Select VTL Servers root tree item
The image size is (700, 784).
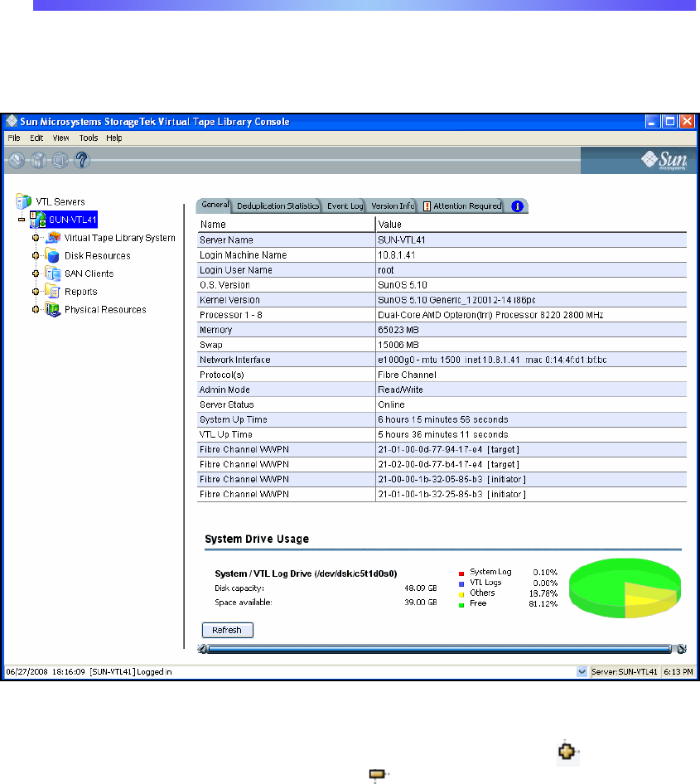click(x=60, y=201)
